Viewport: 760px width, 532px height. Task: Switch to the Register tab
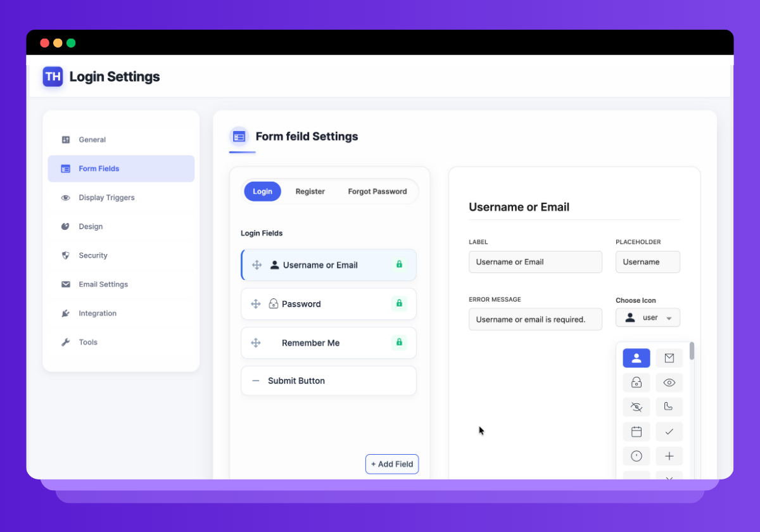[x=310, y=191]
